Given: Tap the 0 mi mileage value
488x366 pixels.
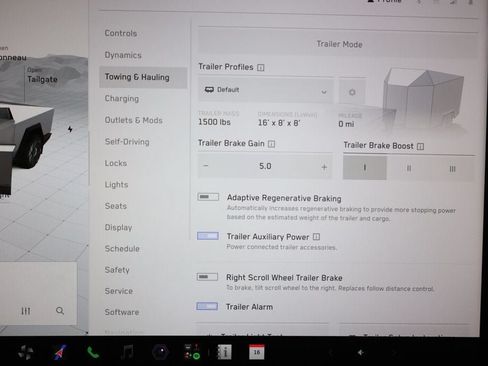Looking at the screenshot, I should click(x=346, y=124).
